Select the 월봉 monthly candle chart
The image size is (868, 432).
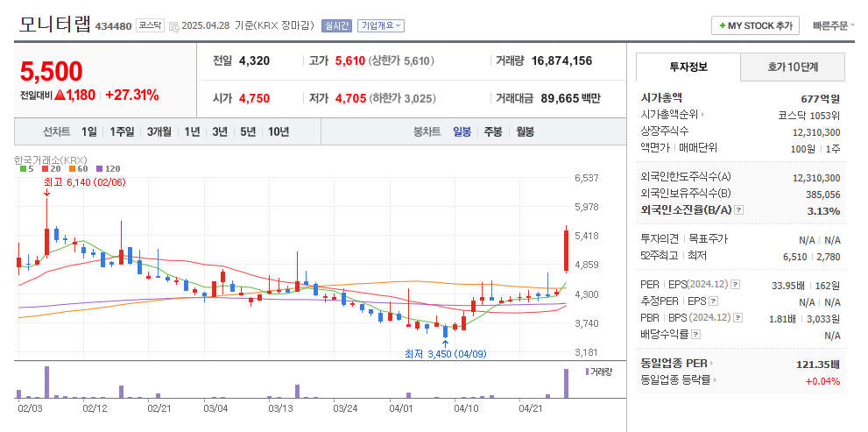[526, 131]
